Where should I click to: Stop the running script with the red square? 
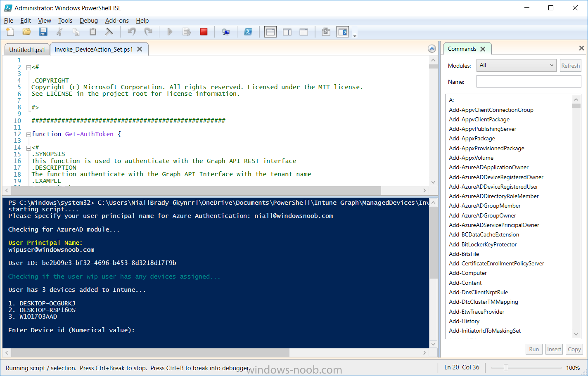204,32
